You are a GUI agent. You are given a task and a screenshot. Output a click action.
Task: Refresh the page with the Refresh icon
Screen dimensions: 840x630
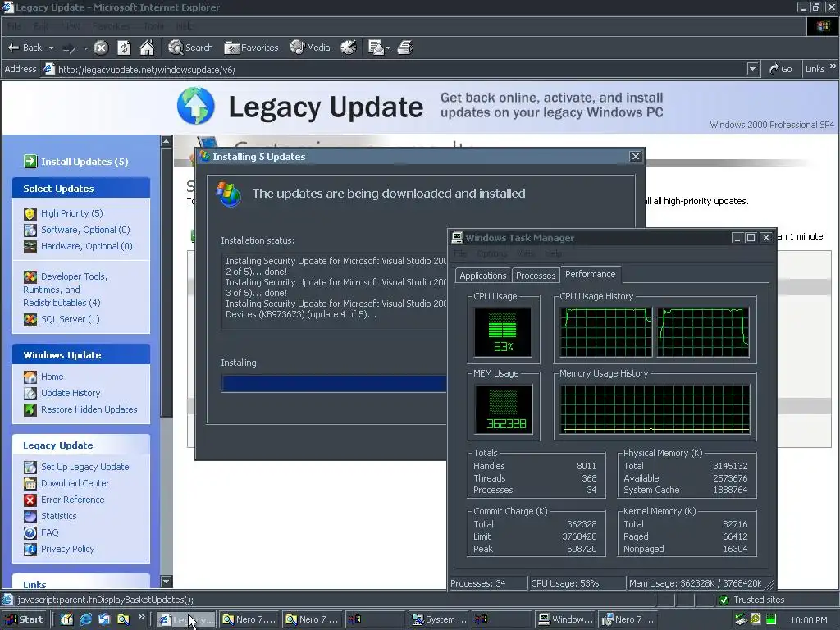point(124,48)
